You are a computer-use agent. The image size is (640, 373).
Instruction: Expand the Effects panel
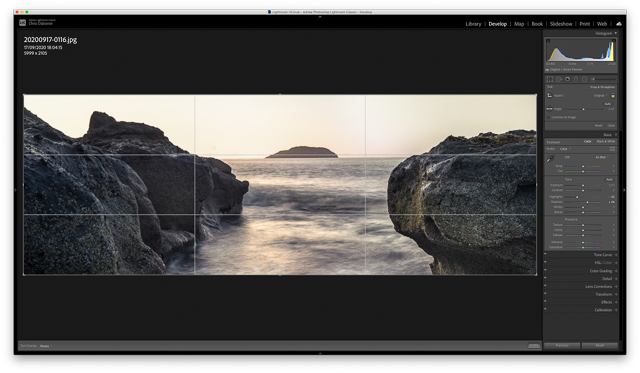(x=616, y=302)
